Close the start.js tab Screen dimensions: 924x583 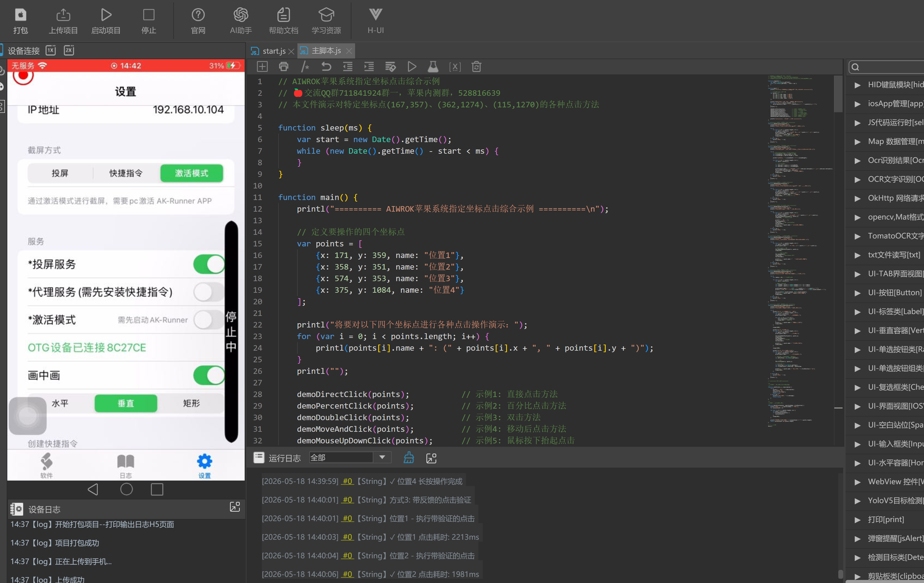point(291,52)
